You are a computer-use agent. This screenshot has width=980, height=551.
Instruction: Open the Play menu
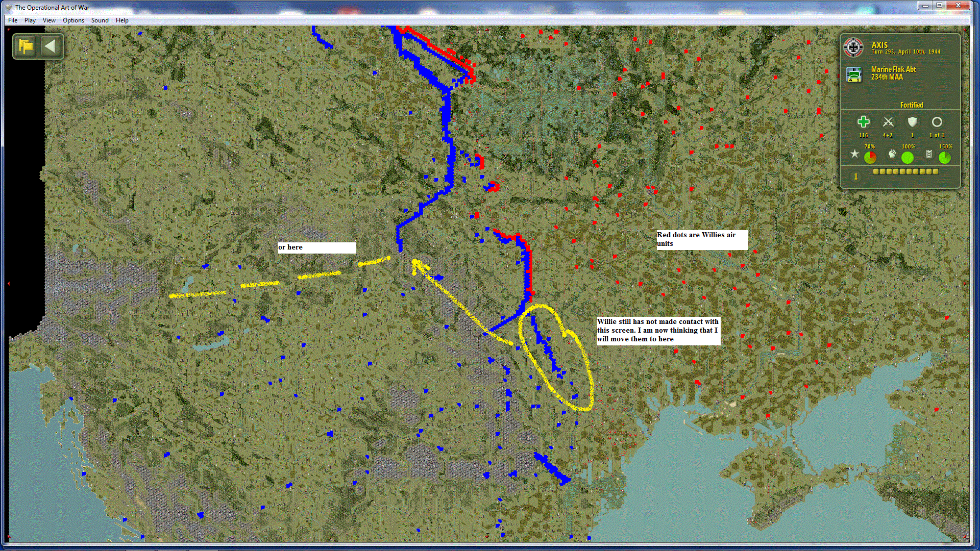click(x=30, y=20)
